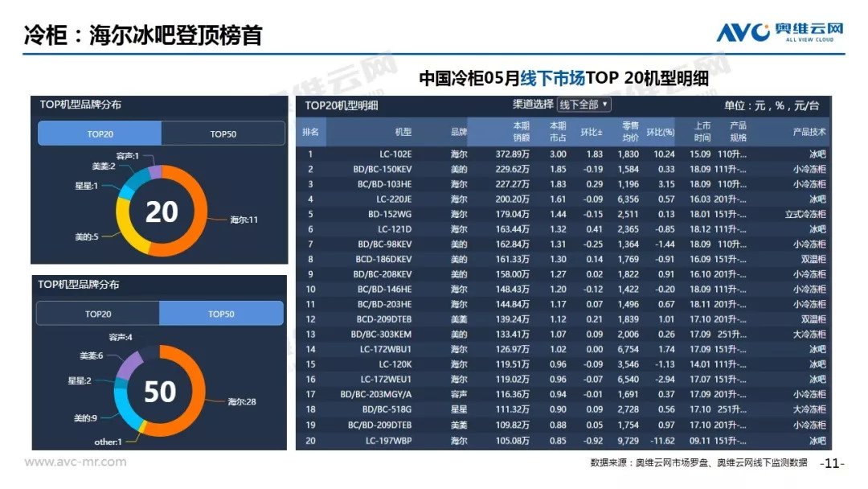
Task: Click the 10.24 price change value
Action: (664, 154)
